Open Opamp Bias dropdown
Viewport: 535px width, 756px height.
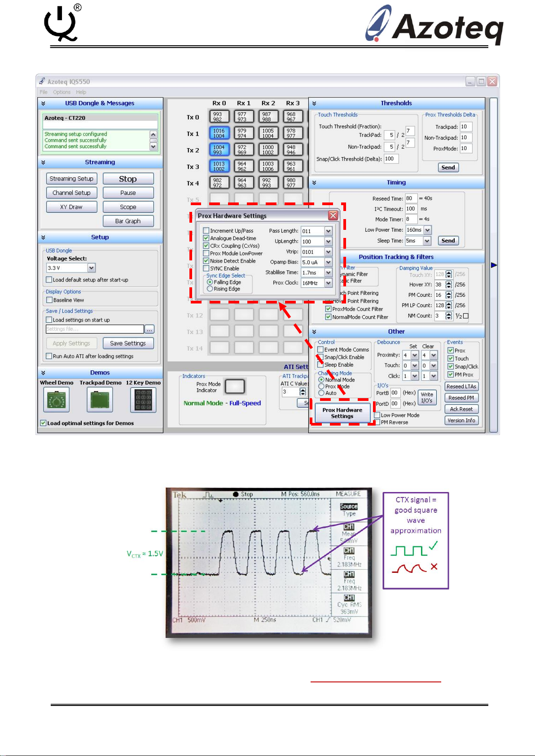(329, 262)
